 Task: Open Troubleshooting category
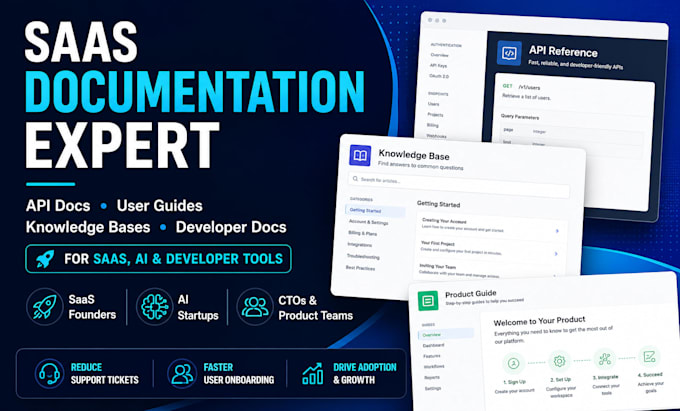coord(363,256)
